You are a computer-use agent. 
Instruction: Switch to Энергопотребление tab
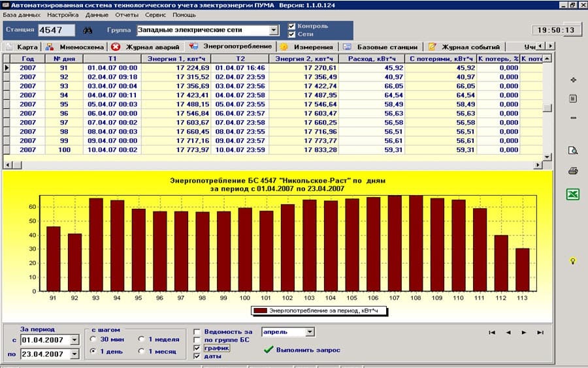pyautogui.click(x=231, y=46)
